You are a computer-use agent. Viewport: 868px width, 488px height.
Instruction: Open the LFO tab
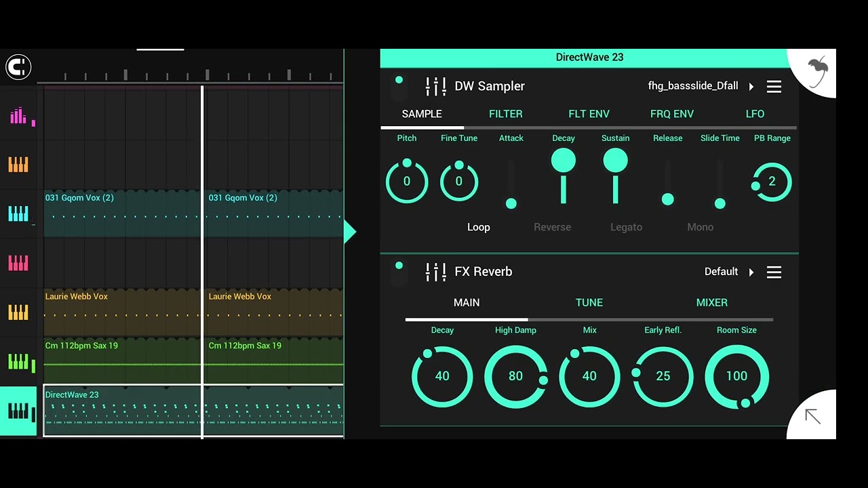[x=755, y=114]
